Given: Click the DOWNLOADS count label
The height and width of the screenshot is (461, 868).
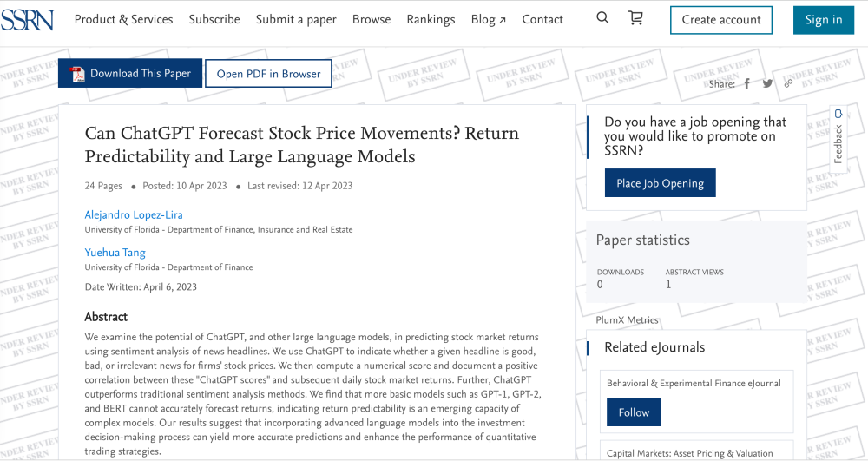Looking at the screenshot, I should (620, 272).
